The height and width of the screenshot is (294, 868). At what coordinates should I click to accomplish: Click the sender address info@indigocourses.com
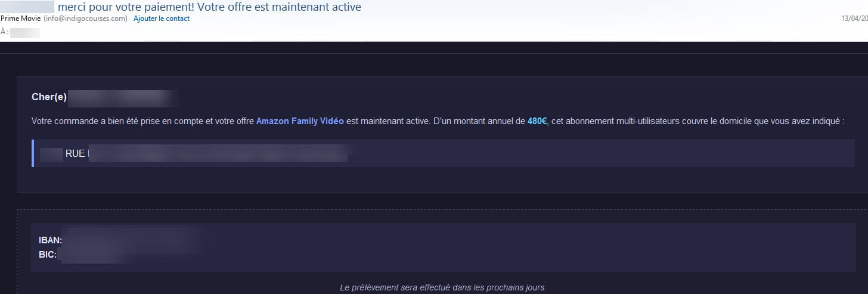pyautogui.click(x=86, y=18)
